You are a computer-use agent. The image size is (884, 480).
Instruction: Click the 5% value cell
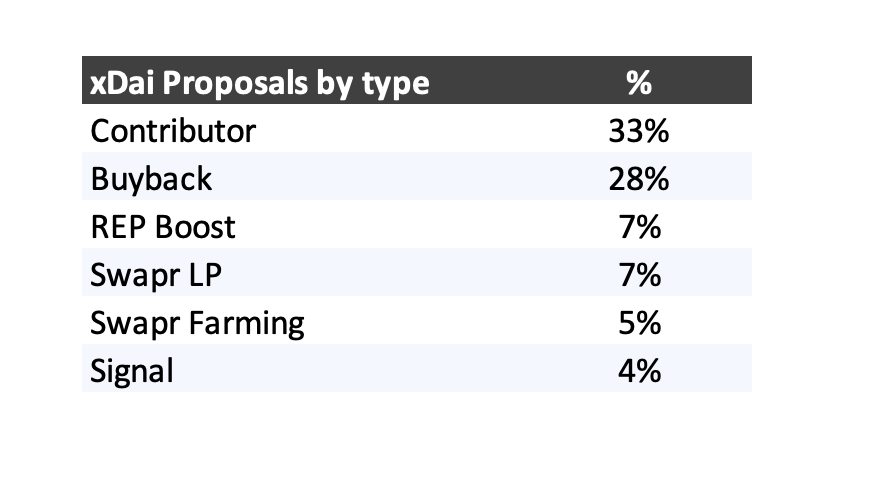pyautogui.click(x=638, y=323)
